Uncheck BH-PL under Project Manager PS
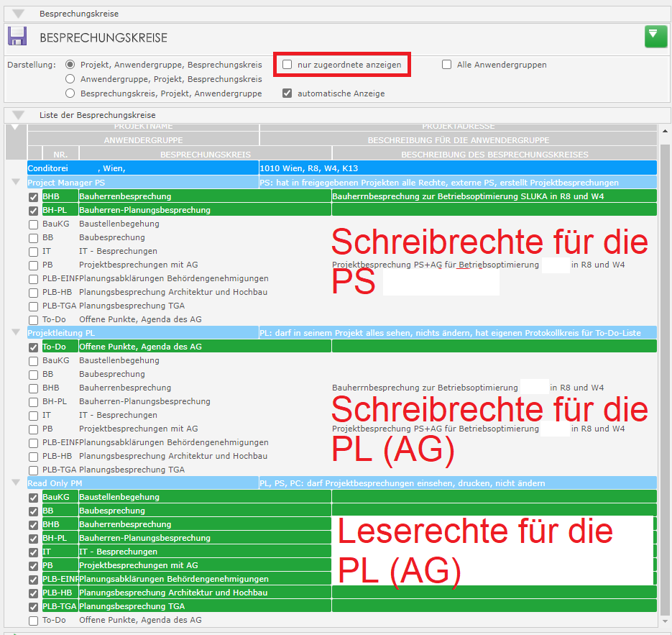Image resolution: width=672 pixels, height=635 pixels. (x=34, y=211)
